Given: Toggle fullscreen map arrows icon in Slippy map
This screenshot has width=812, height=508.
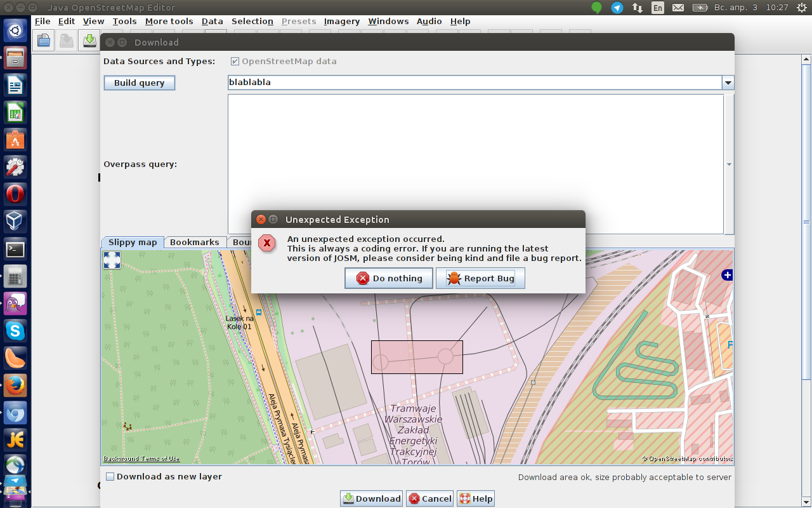Looking at the screenshot, I should [x=112, y=260].
